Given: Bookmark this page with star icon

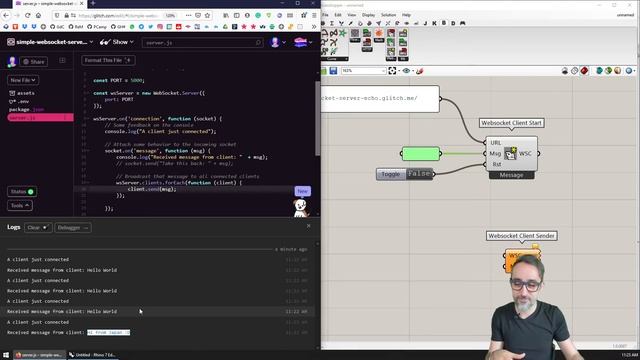Looking at the screenshot, I should click(207, 15).
